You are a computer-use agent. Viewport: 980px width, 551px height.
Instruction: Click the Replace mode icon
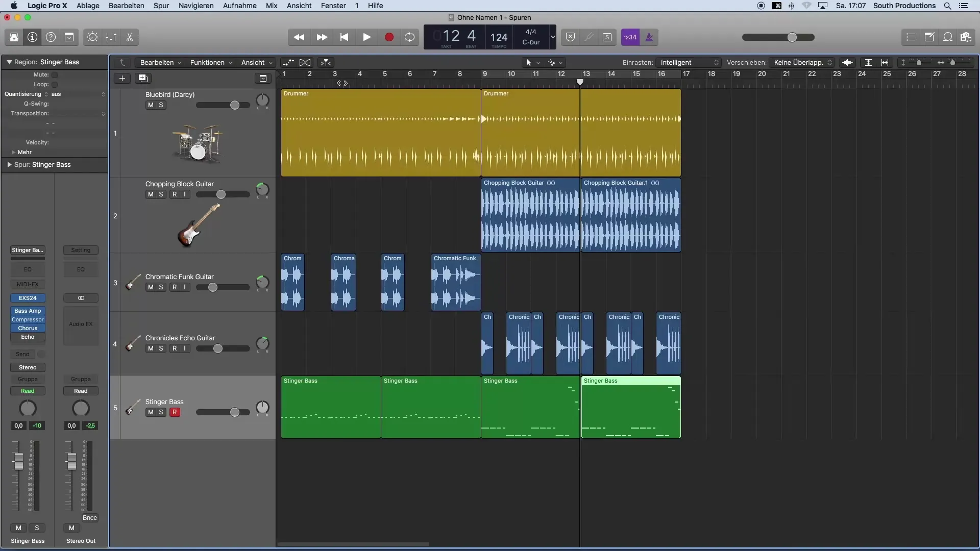pyautogui.click(x=571, y=37)
